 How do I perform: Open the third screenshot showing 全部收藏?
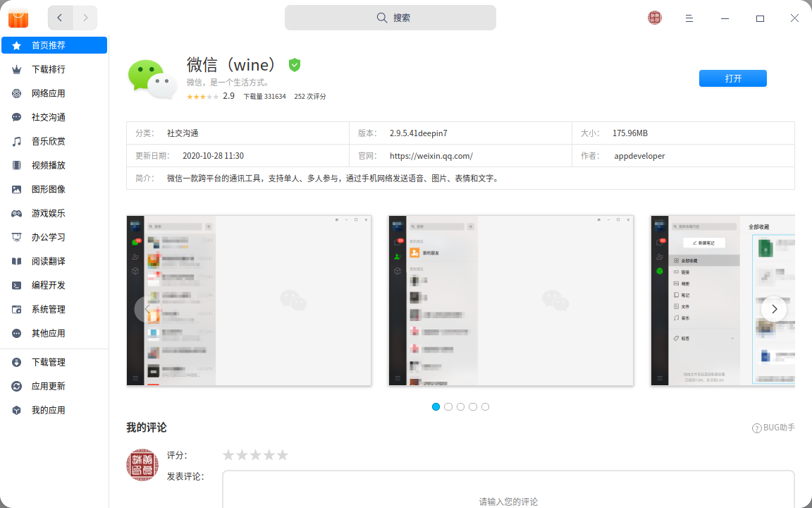click(723, 301)
